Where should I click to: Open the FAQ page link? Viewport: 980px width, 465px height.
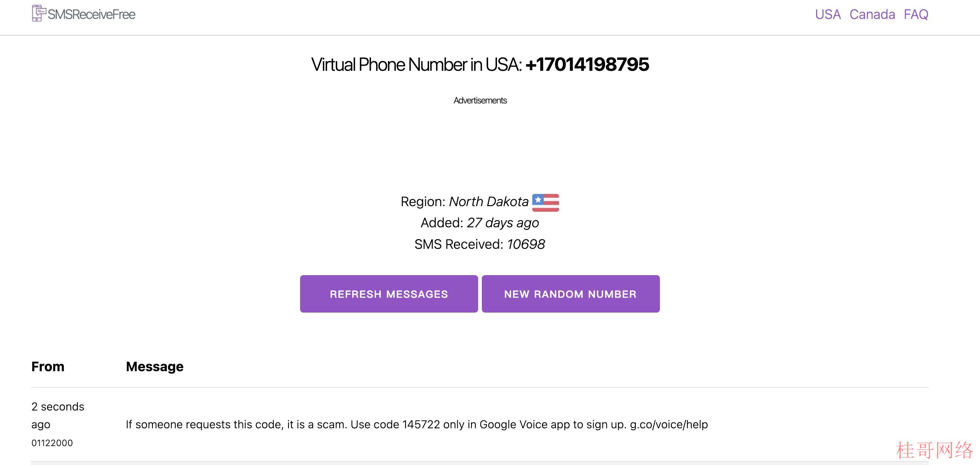pyautogui.click(x=916, y=14)
